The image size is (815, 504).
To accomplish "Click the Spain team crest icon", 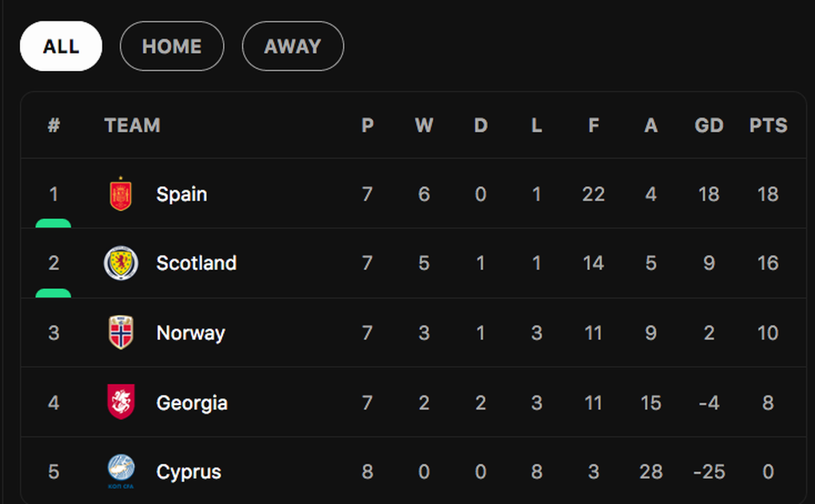I will (x=121, y=194).
